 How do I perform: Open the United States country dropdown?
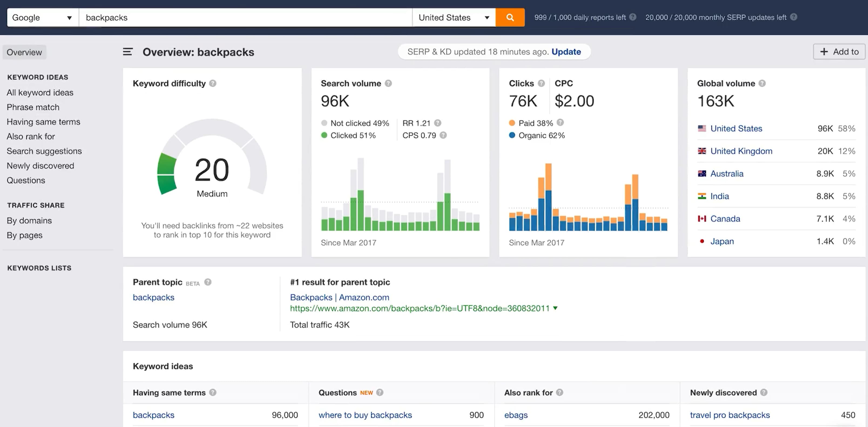[454, 18]
